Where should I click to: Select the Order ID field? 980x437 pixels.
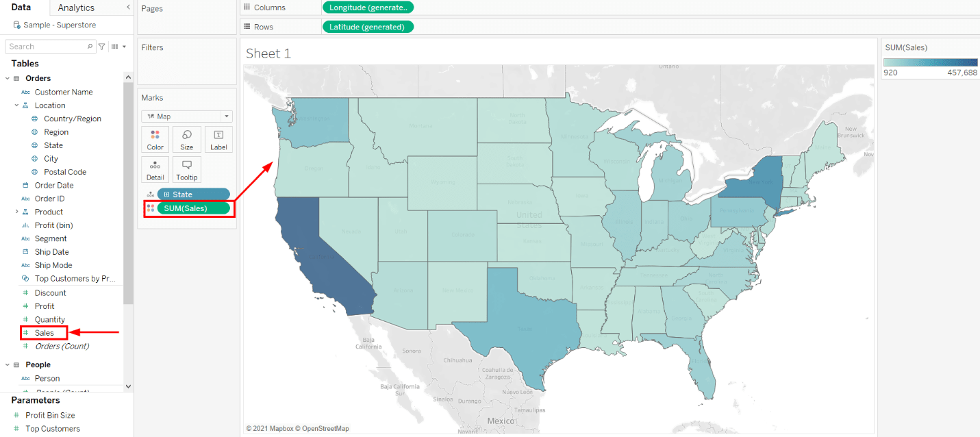(49, 199)
